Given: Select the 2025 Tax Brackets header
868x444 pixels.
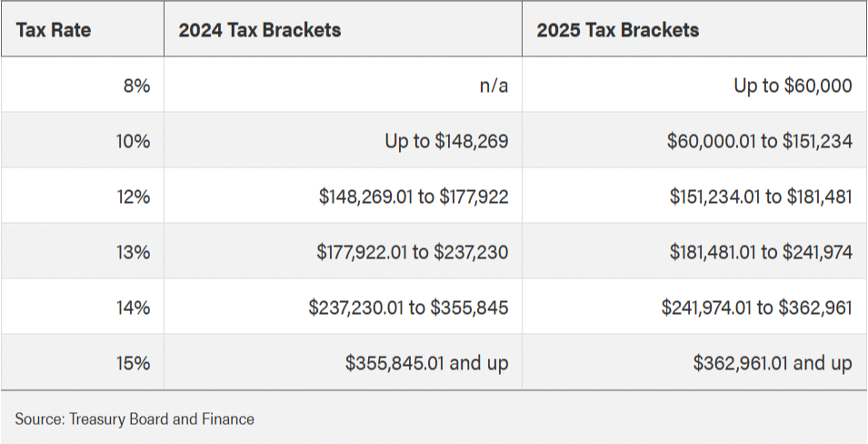Looking at the screenshot, I should pos(618,30).
